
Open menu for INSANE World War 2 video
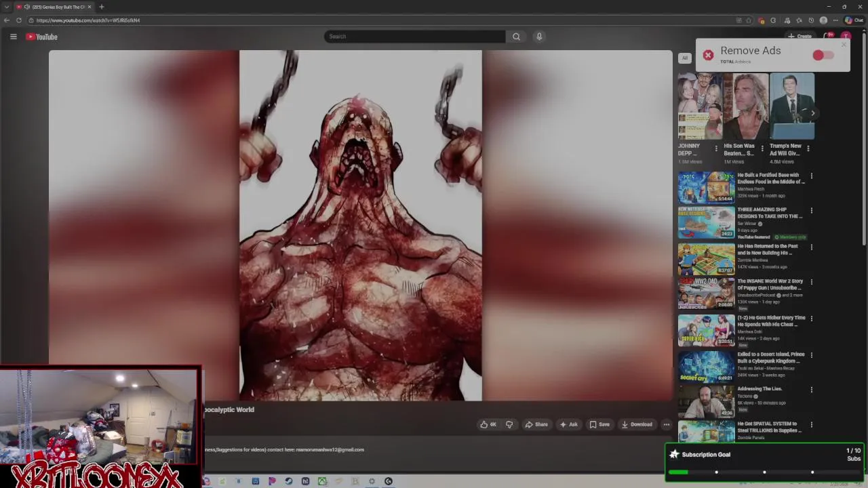811,282
